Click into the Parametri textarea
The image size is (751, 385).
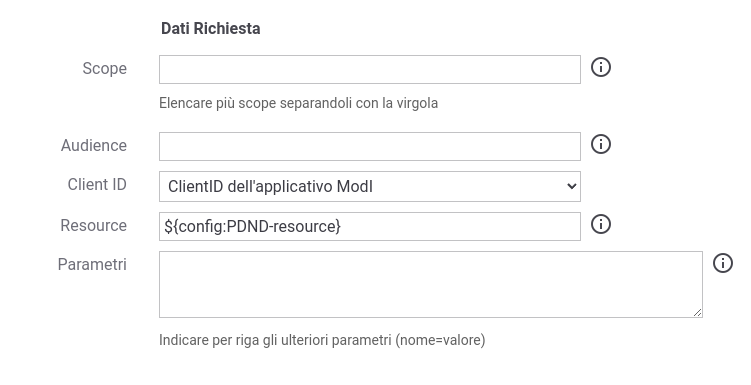pos(431,284)
